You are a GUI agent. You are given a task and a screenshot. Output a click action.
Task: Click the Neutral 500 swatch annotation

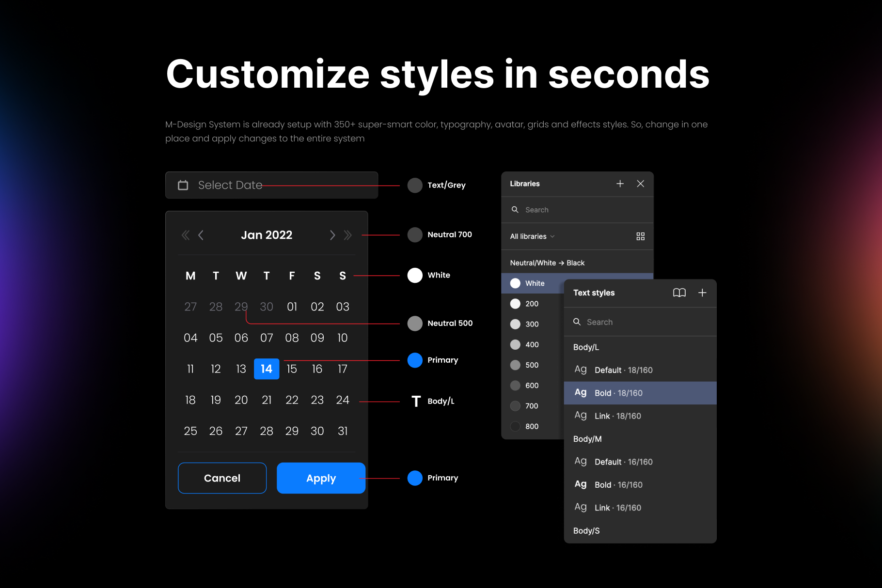tap(415, 323)
